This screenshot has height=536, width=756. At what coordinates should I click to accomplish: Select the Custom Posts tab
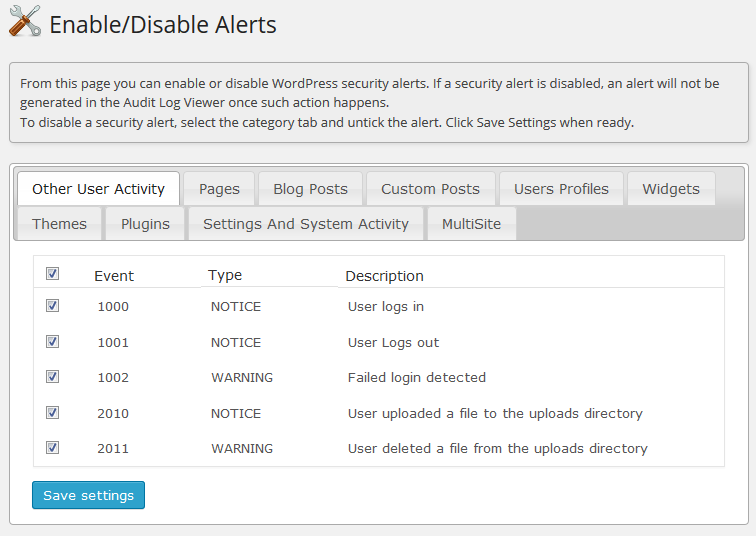pos(430,188)
